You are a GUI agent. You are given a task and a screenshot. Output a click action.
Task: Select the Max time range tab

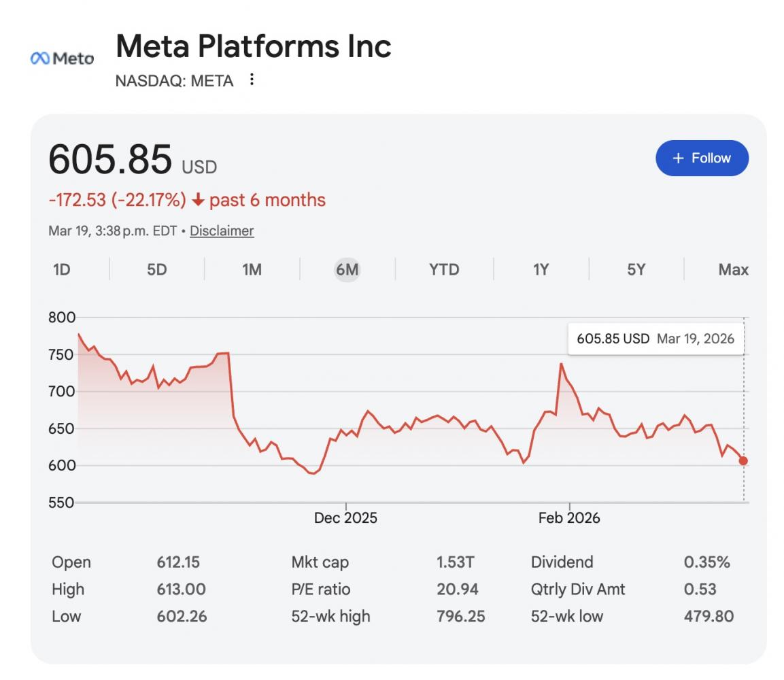[x=733, y=270]
